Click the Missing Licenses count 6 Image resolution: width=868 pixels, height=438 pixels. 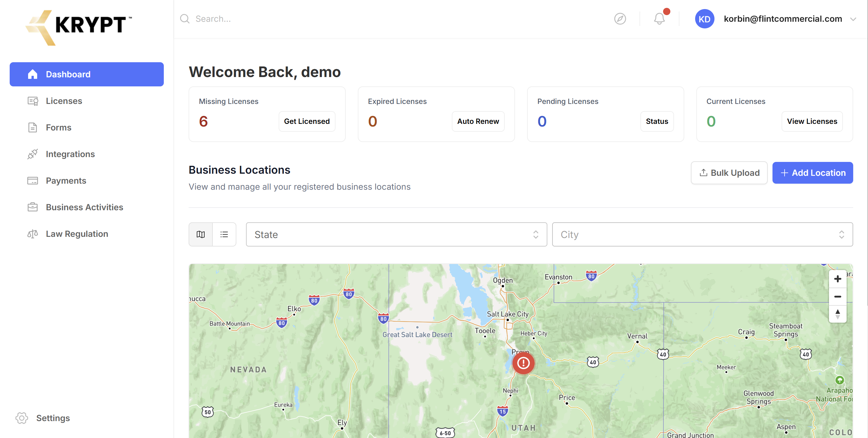[x=203, y=121]
